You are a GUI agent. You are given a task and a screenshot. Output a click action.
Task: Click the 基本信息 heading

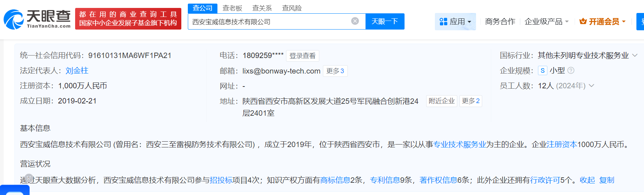tap(35, 128)
